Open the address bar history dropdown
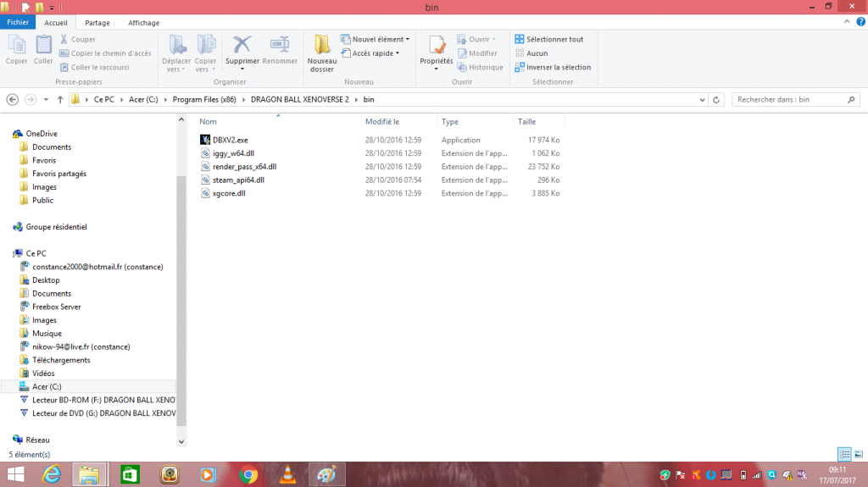Viewport: 868px width, 487px height. [x=702, y=100]
